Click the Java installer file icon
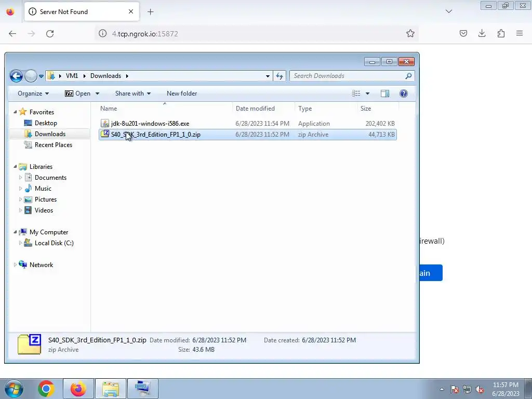Viewport: 532px width, 399px height. (105, 123)
